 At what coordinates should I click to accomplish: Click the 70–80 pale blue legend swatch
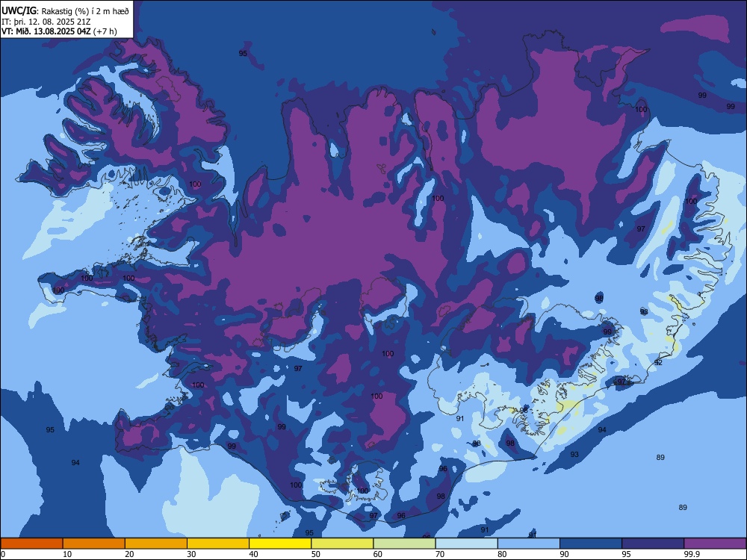466,544
